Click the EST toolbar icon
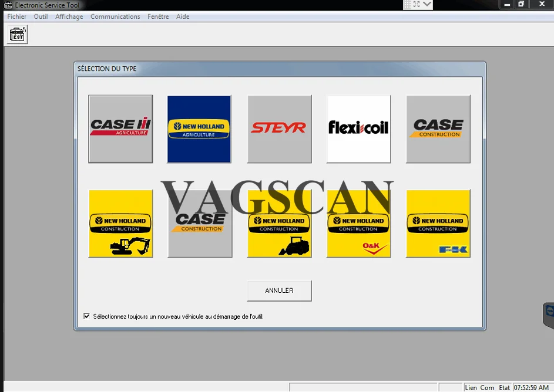Viewport: 554px width, 392px height. (17, 35)
